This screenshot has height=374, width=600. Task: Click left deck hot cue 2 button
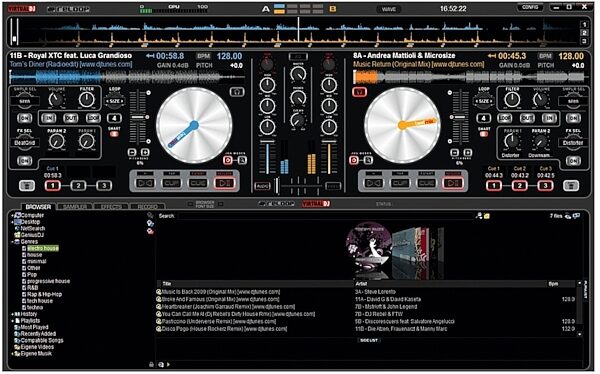click(78, 186)
